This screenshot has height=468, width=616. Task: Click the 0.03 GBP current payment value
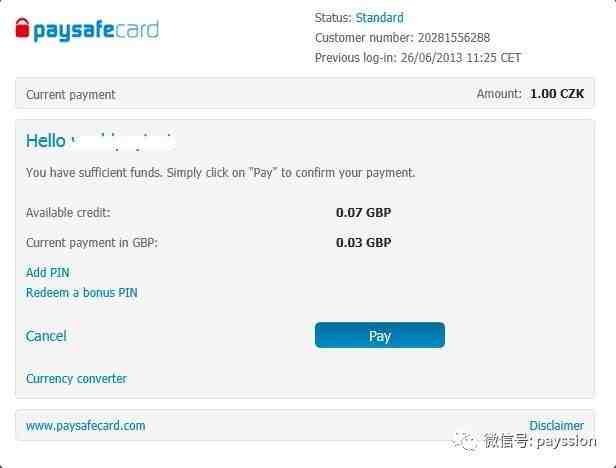(363, 242)
